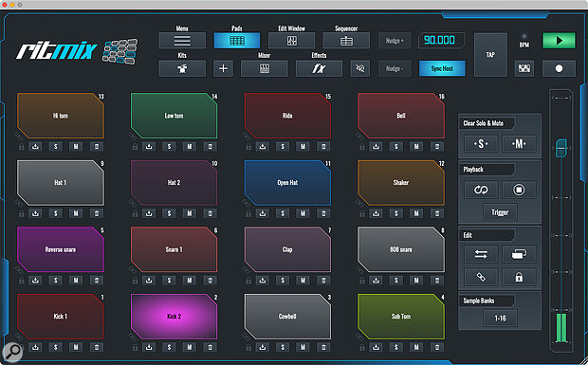Click the record button
The height and width of the screenshot is (365, 588).
coord(559,68)
